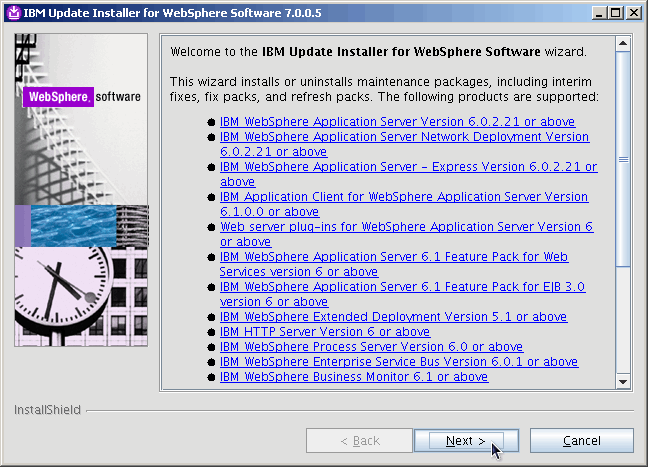Open WebSphere Enterprise Service Bus link

[398, 362]
